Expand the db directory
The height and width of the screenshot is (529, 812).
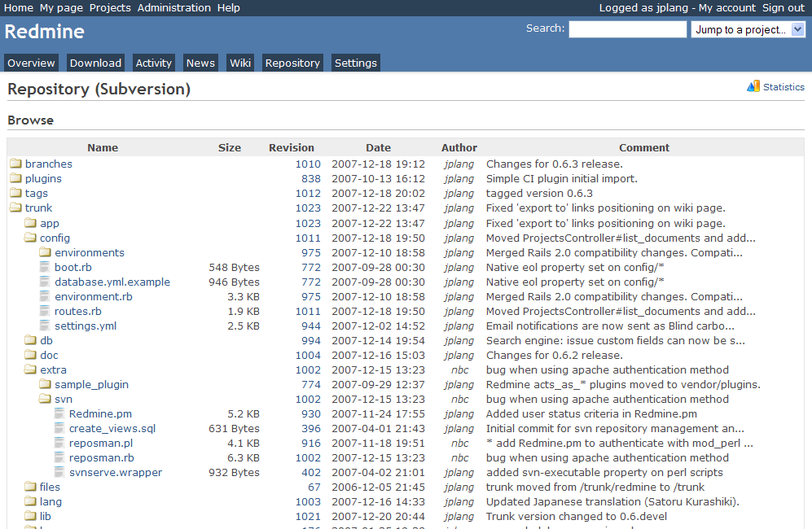(30, 340)
